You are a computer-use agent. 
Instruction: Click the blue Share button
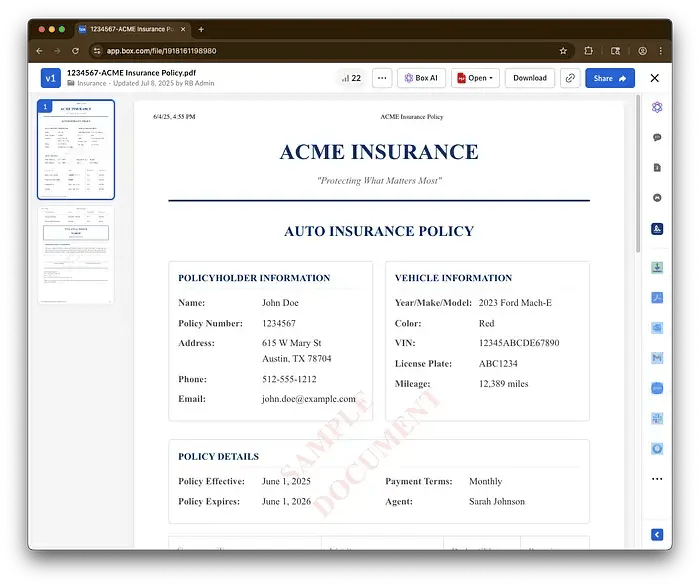point(610,78)
